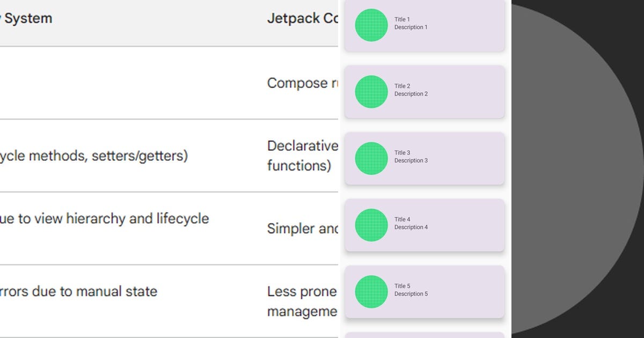
Task: Click the "Jetpack Co" column header
Action: click(x=302, y=18)
